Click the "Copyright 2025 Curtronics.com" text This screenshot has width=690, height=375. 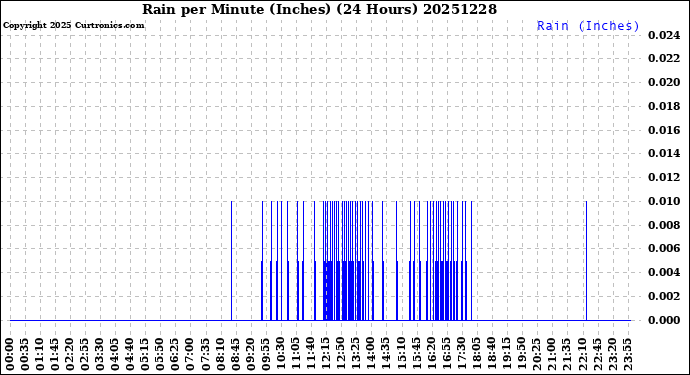pyautogui.click(x=73, y=25)
